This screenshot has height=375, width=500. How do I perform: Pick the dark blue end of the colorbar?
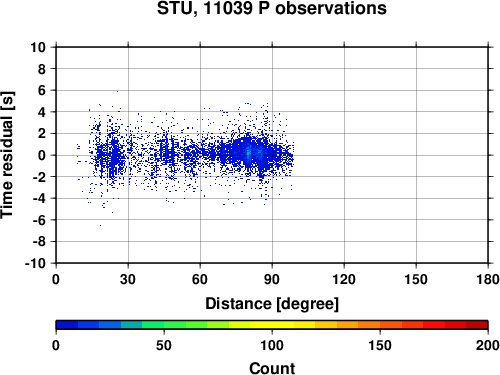pyautogui.click(x=67, y=325)
